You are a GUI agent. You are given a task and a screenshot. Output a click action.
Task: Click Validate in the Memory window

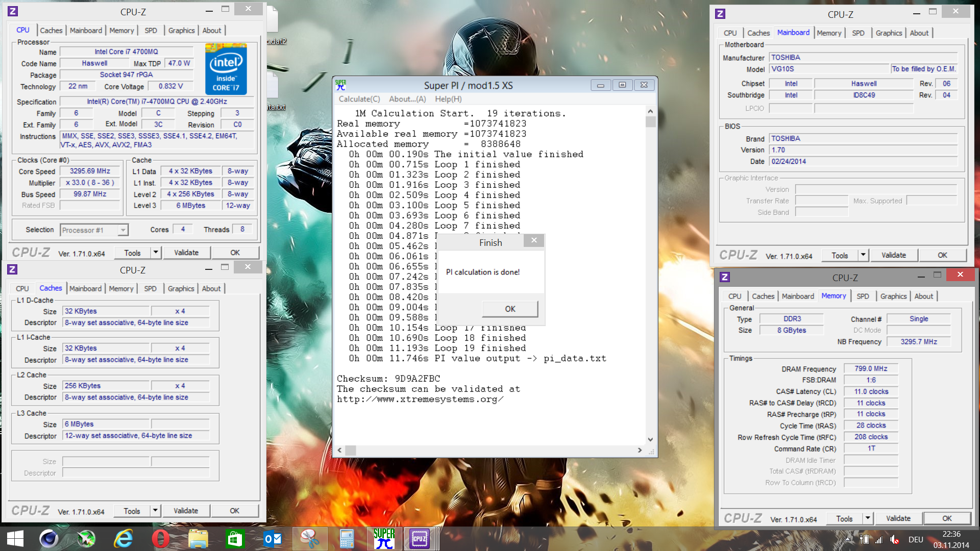point(898,518)
